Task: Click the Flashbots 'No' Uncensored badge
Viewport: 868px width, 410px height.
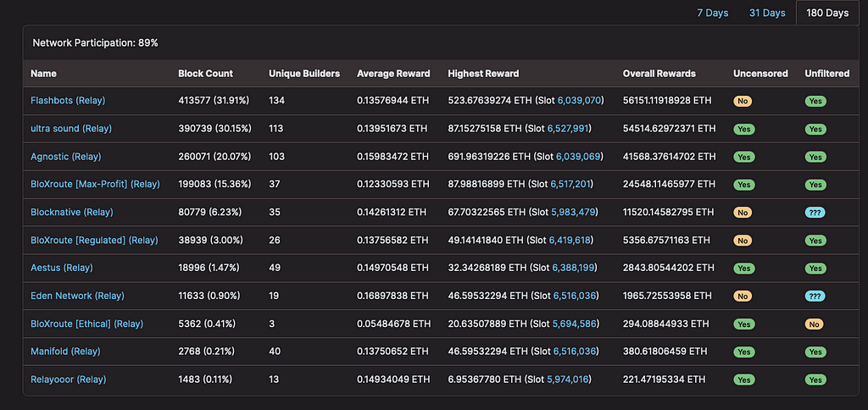Action: click(743, 101)
